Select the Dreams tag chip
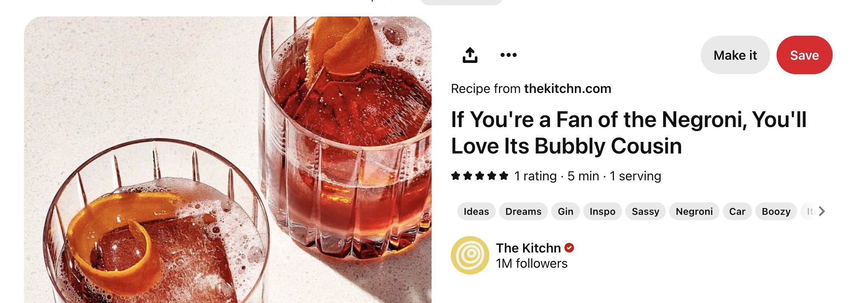This screenshot has height=303, width=868. (x=523, y=211)
